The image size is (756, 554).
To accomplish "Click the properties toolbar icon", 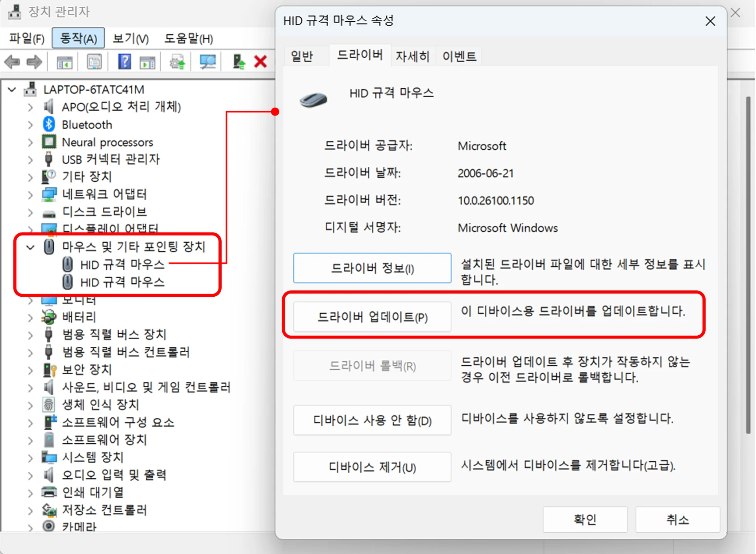I will 94,62.
